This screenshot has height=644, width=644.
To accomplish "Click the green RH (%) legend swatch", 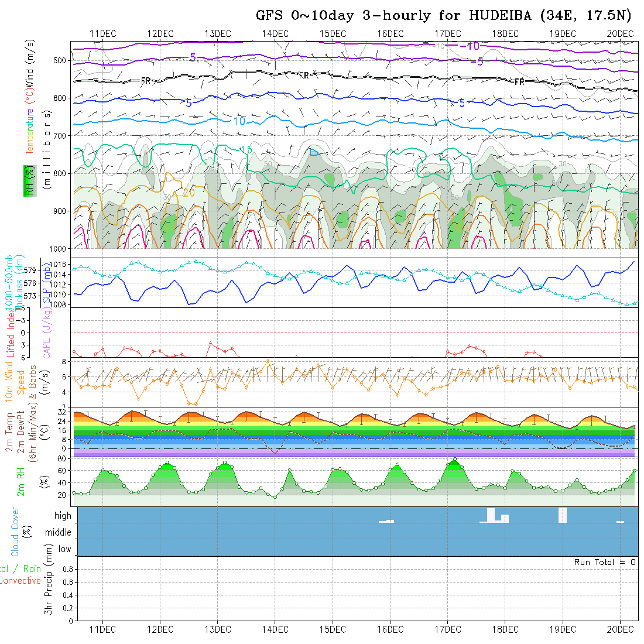I will (27, 180).
